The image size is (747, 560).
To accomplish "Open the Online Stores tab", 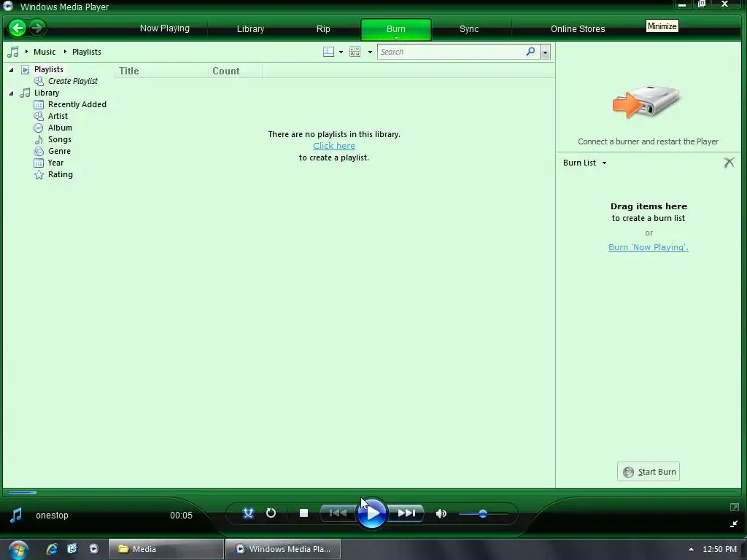I will coord(578,29).
